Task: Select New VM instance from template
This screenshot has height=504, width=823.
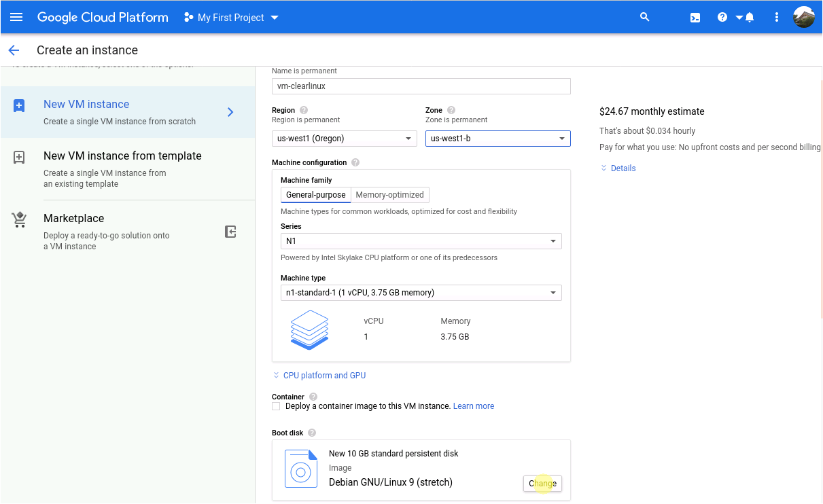Action: point(128,169)
